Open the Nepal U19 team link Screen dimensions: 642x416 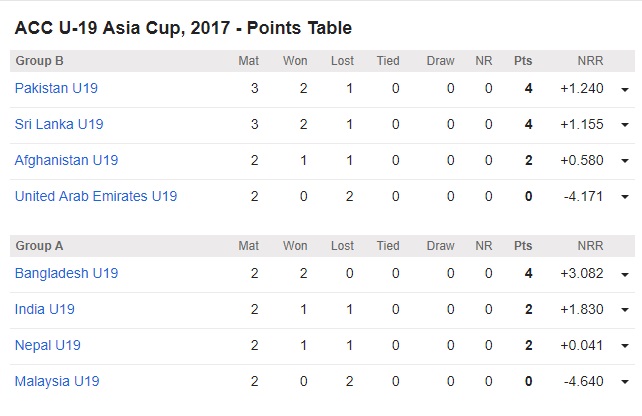pos(47,346)
